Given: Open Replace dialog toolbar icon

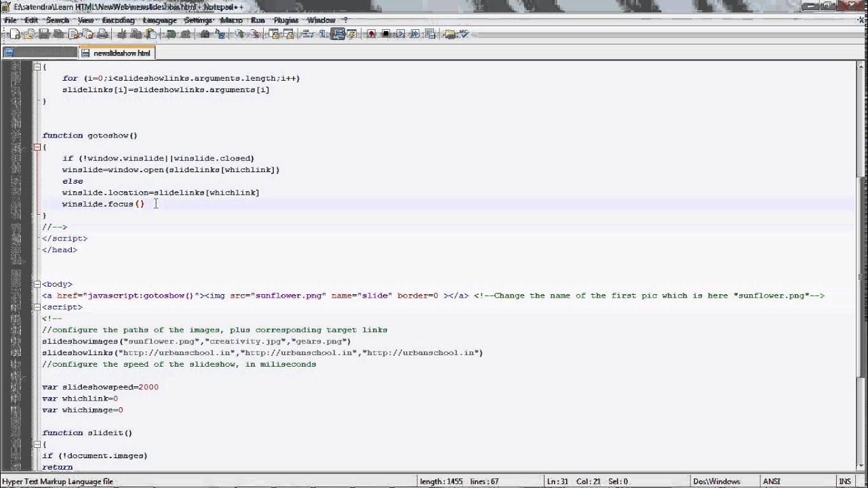Looking at the screenshot, I should click(x=219, y=34).
